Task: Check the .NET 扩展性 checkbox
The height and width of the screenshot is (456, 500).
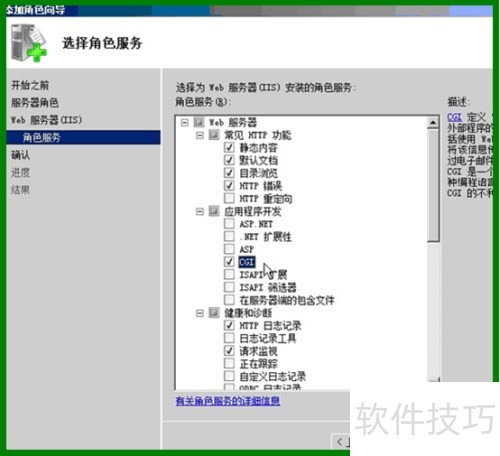Action: click(x=229, y=236)
